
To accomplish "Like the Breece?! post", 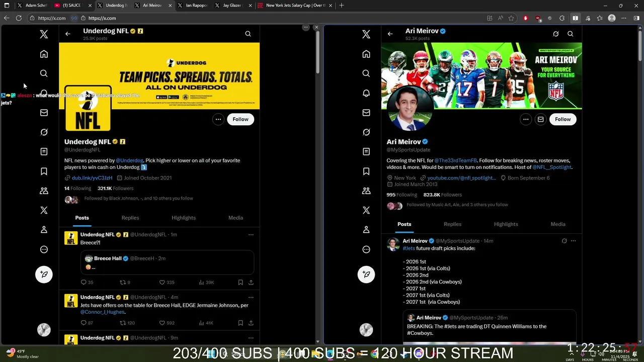I will point(167,283).
